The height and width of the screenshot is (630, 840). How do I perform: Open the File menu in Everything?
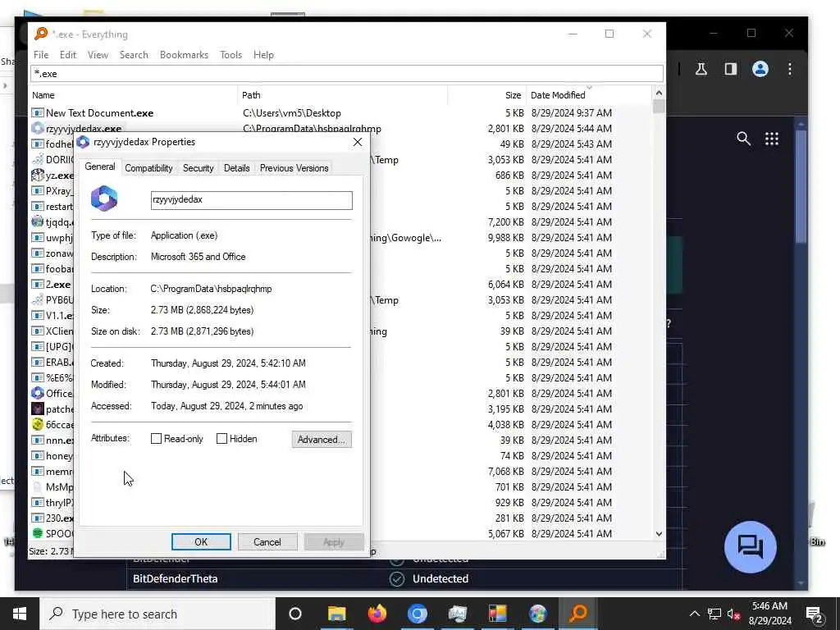click(x=41, y=55)
